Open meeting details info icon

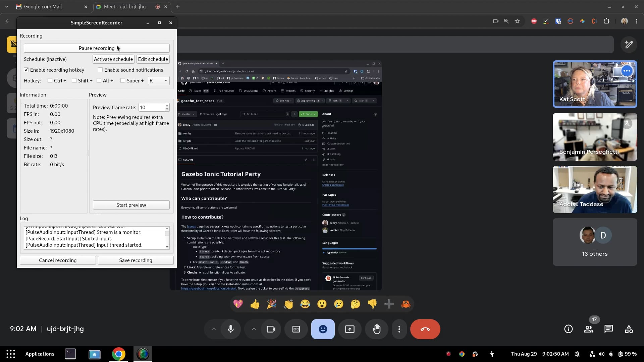pyautogui.click(x=569, y=329)
